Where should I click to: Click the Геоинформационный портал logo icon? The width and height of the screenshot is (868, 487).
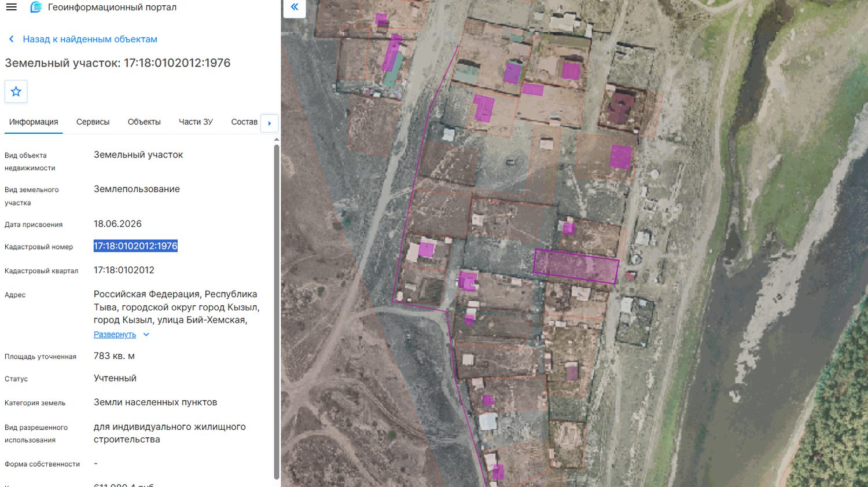coord(36,8)
